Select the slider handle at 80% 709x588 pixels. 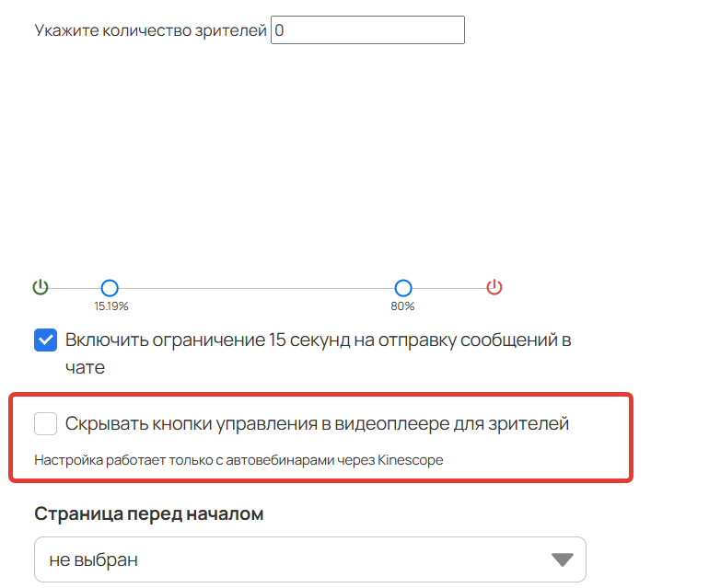tap(403, 288)
